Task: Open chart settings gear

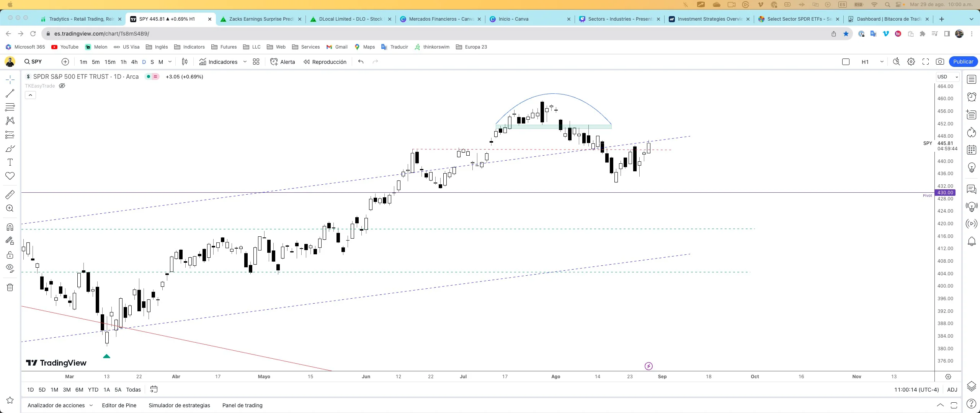Action: coord(911,61)
